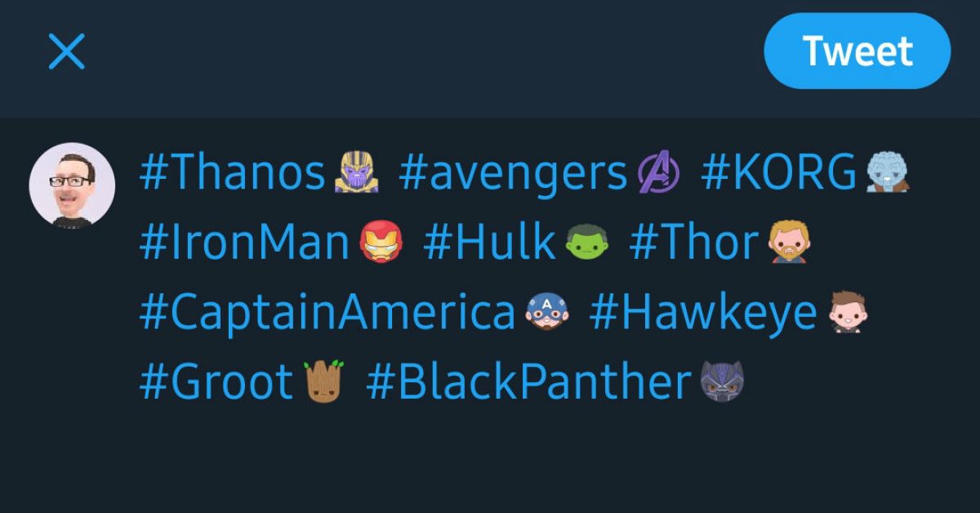Click the Korg emoji icon
The width and height of the screenshot is (980, 513).
coord(888,173)
